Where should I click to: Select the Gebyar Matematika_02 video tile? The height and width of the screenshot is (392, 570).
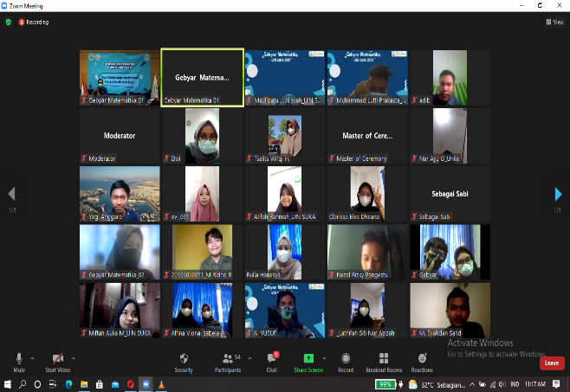click(120, 252)
